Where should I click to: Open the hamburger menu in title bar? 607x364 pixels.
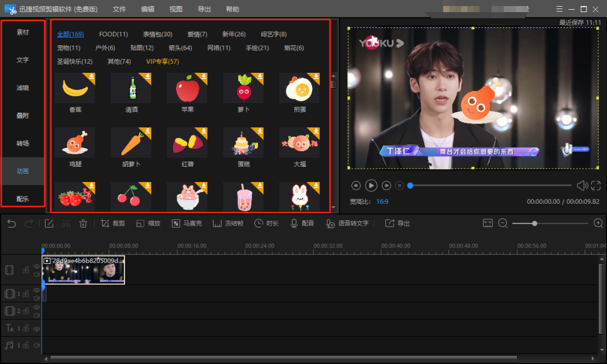click(x=559, y=9)
